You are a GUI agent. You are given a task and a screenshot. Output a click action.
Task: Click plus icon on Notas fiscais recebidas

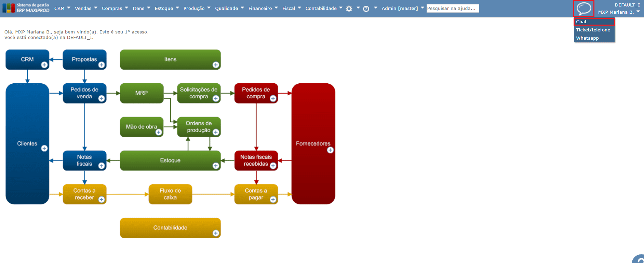(273, 166)
